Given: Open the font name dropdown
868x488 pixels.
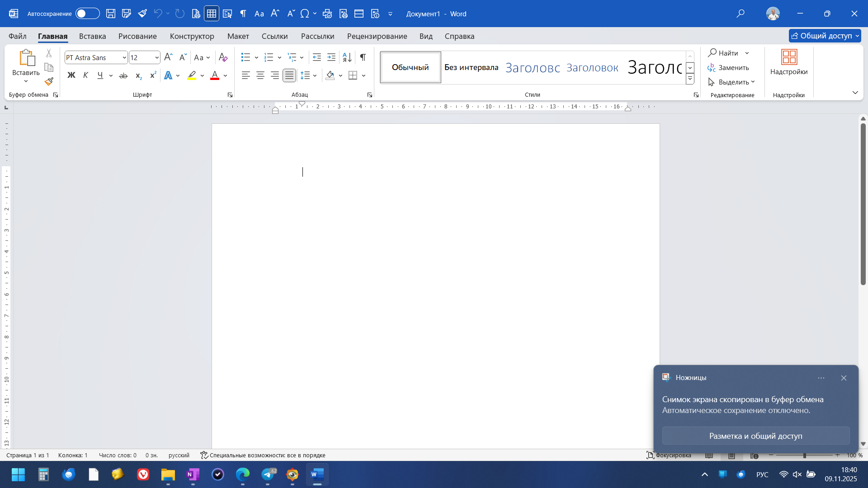Looking at the screenshot, I should pos(124,57).
